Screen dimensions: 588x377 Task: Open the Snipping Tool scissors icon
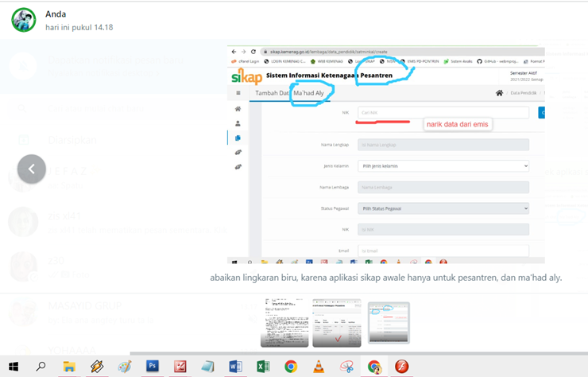pyautogui.click(x=346, y=367)
